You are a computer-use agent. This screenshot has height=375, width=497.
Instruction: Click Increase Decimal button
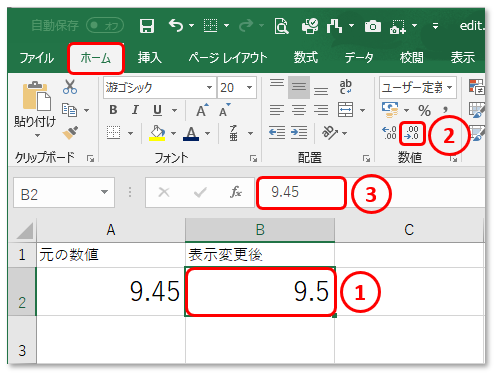pos(389,133)
